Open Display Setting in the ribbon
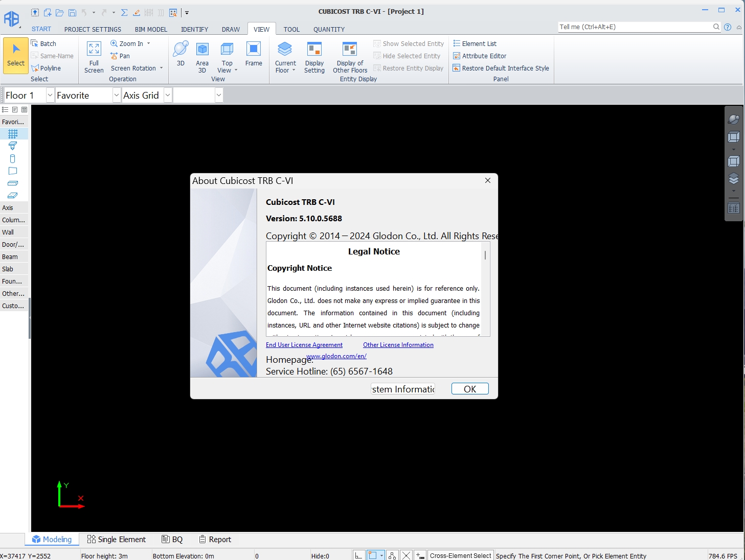The image size is (745, 560). click(314, 57)
